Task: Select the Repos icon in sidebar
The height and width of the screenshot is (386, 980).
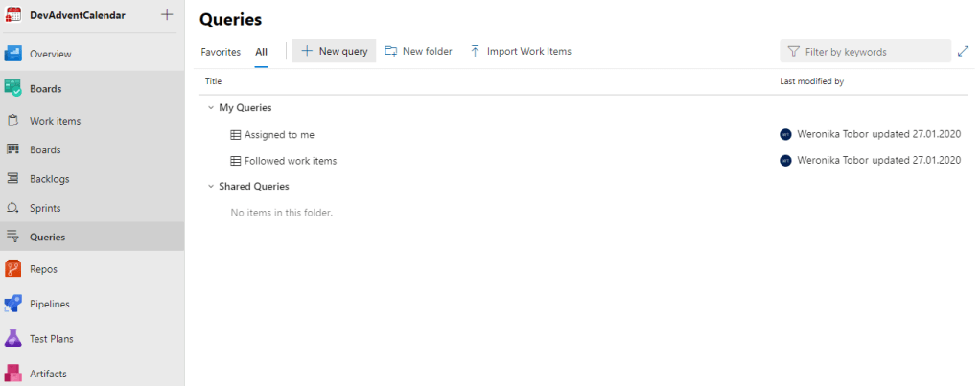Action: 13,269
